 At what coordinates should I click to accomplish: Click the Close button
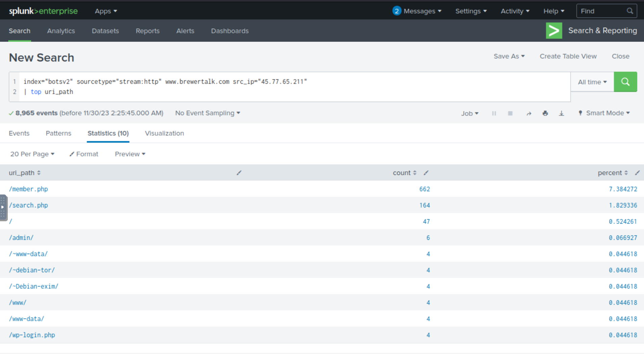click(x=621, y=56)
